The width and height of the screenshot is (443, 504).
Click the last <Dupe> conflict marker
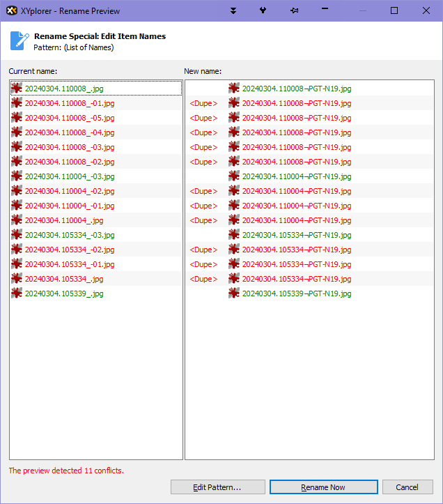203,279
